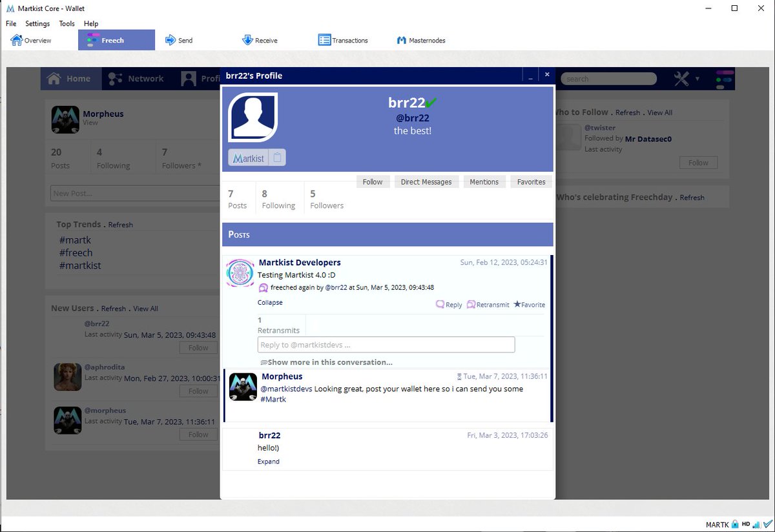This screenshot has width=775, height=532.
Task: Click the @martkistdevs mention in reply
Action: (286, 389)
